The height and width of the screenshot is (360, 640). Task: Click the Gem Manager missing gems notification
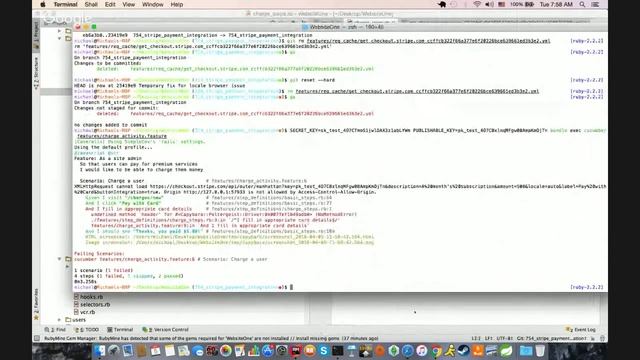click(211, 338)
